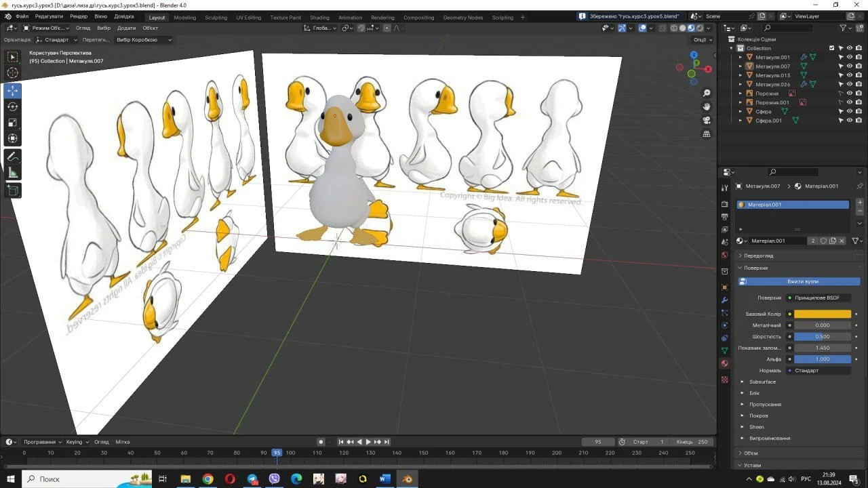
Task: Add a new material slot plus button
Action: point(860,203)
